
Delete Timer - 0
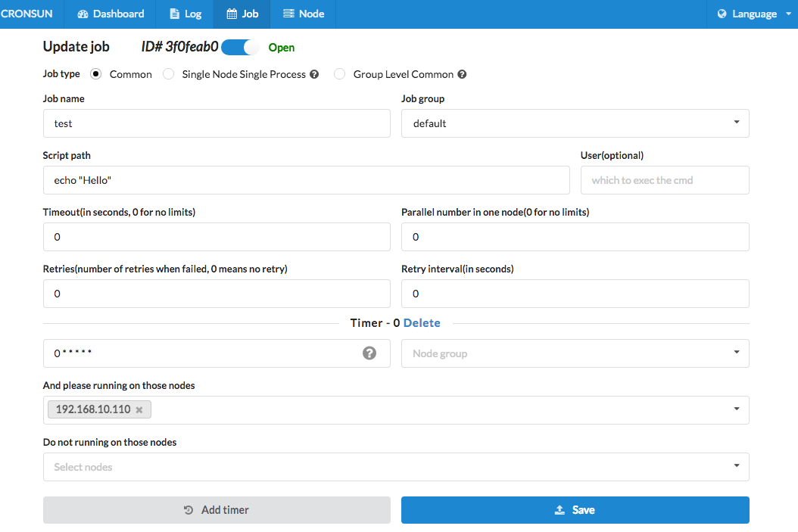pos(422,323)
